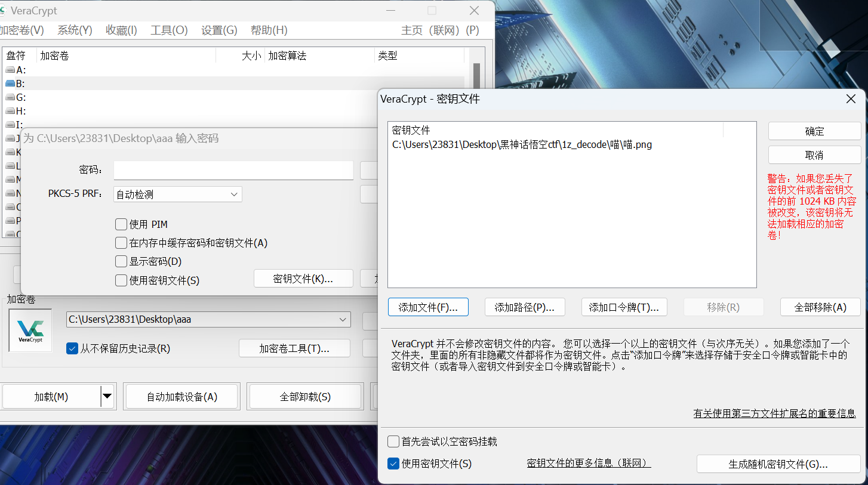Open the Favorites (I) menu
The image size is (868, 485).
point(121,30)
